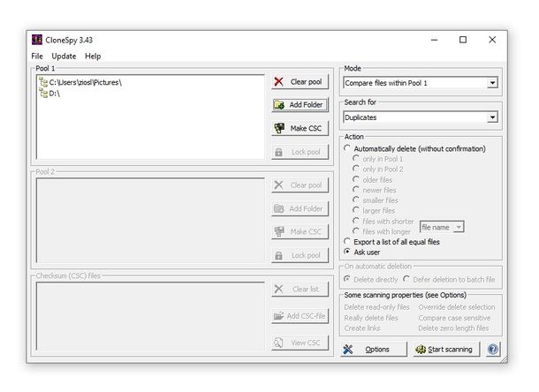The width and height of the screenshot is (539, 392).
Task: Choose Export a list of all equal files
Action: coord(347,242)
